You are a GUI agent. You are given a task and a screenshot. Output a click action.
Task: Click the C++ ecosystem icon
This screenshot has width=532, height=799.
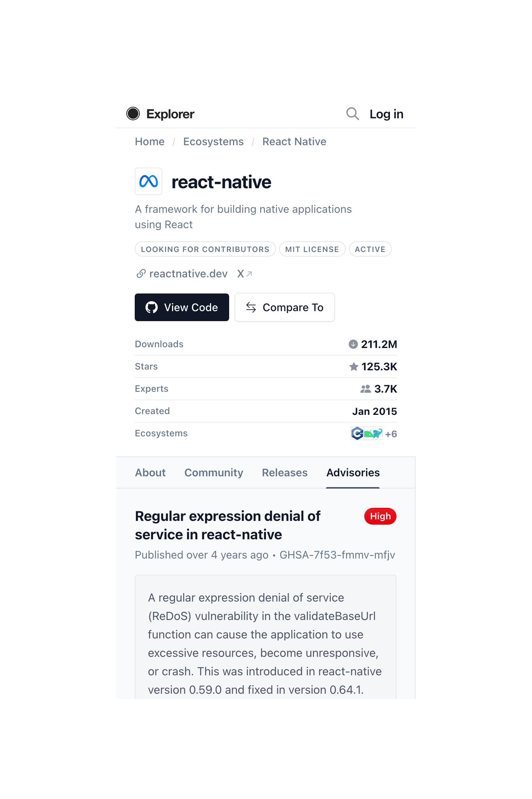pos(357,434)
